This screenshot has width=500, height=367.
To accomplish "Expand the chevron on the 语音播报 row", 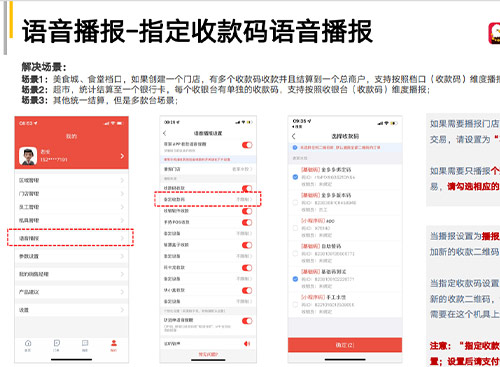I will click(122, 238).
